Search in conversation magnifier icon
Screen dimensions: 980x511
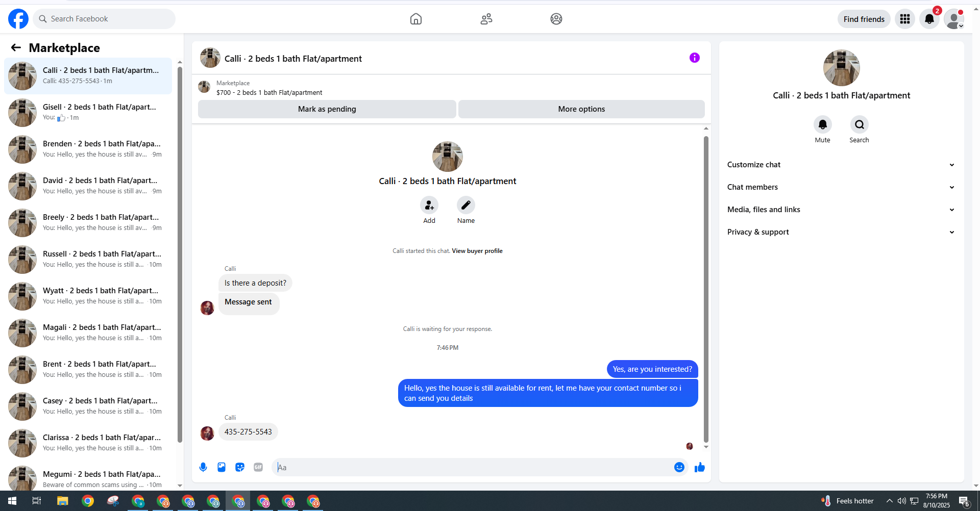click(860, 124)
